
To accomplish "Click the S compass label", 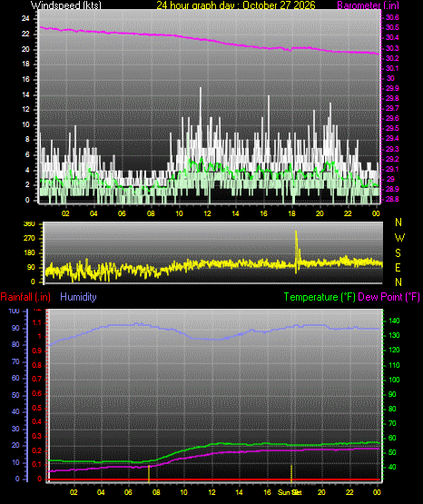I will [398, 253].
